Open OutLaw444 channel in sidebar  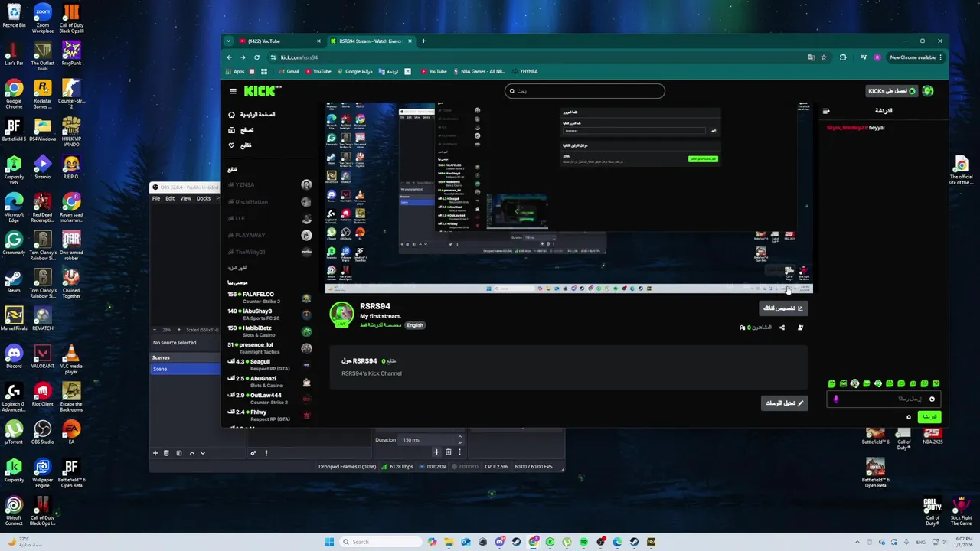pyautogui.click(x=269, y=399)
